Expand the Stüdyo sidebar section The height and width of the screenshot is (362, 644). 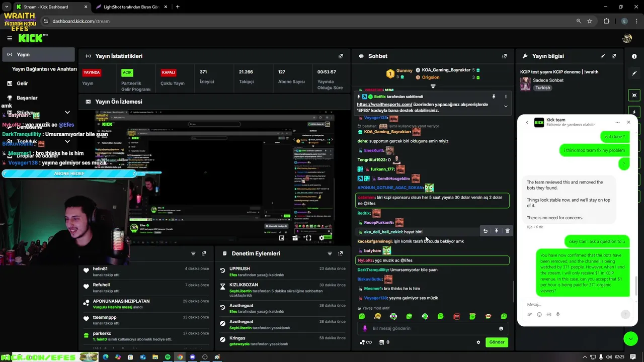[x=67, y=113]
